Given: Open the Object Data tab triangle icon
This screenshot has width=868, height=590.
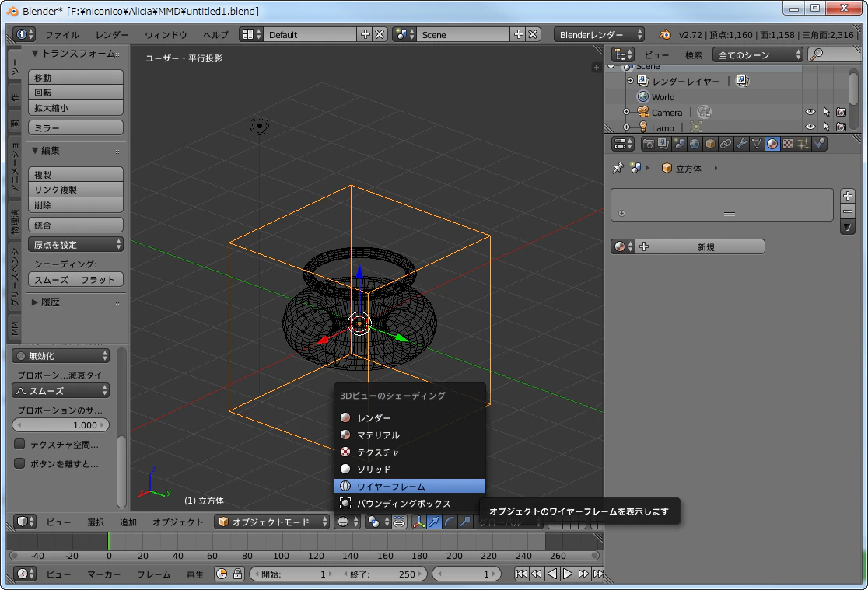Looking at the screenshot, I should (757, 145).
